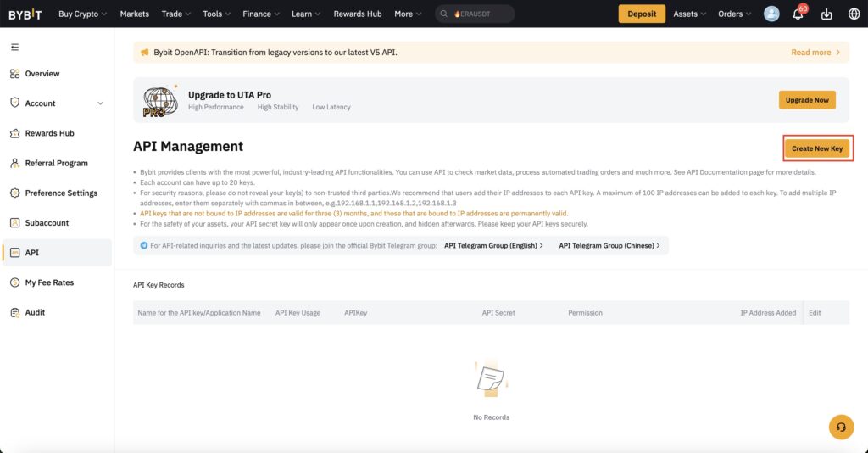This screenshot has width=868, height=453.
Task: Select Referral Program in the sidebar
Action: pyautogui.click(x=57, y=164)
